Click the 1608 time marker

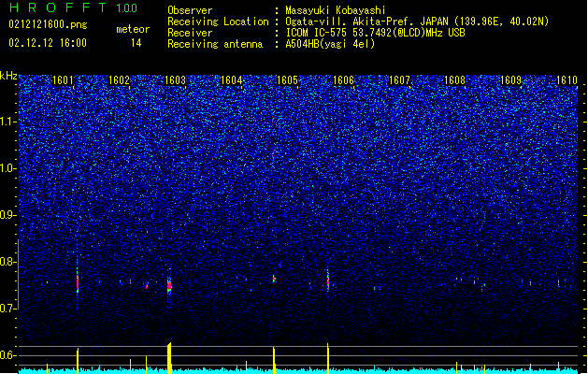[x=454, y=80]
